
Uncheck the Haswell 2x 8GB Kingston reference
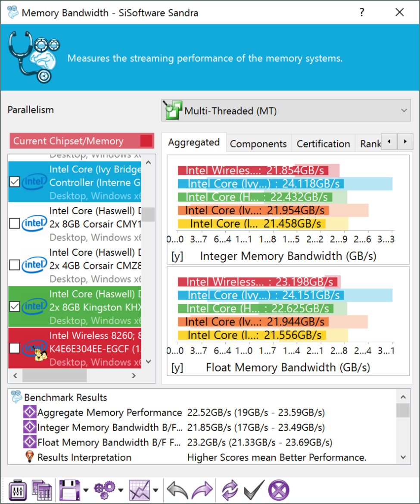click(15, 306)
